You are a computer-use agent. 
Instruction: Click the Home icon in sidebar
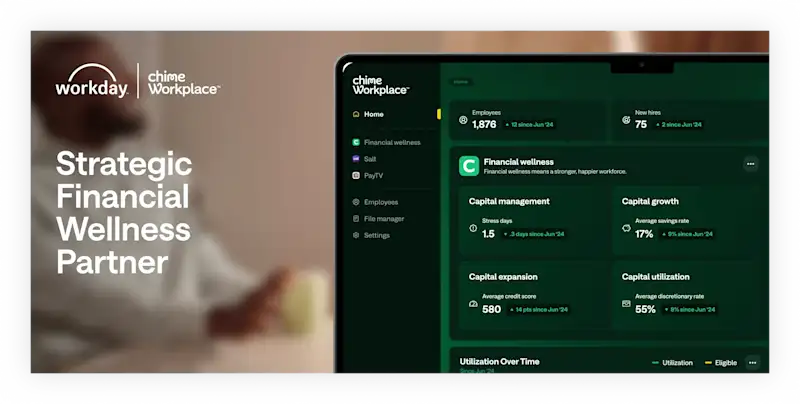click(356, 115)
